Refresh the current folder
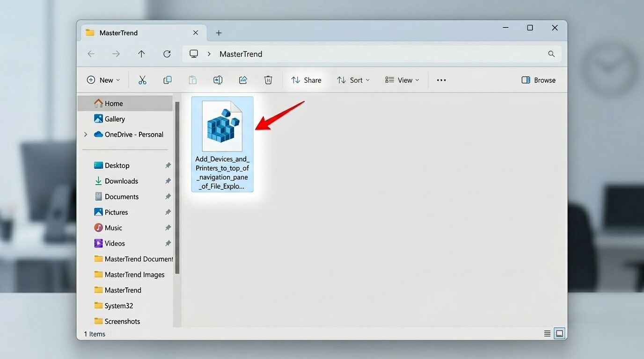644x359 pixels. point(167,54)
